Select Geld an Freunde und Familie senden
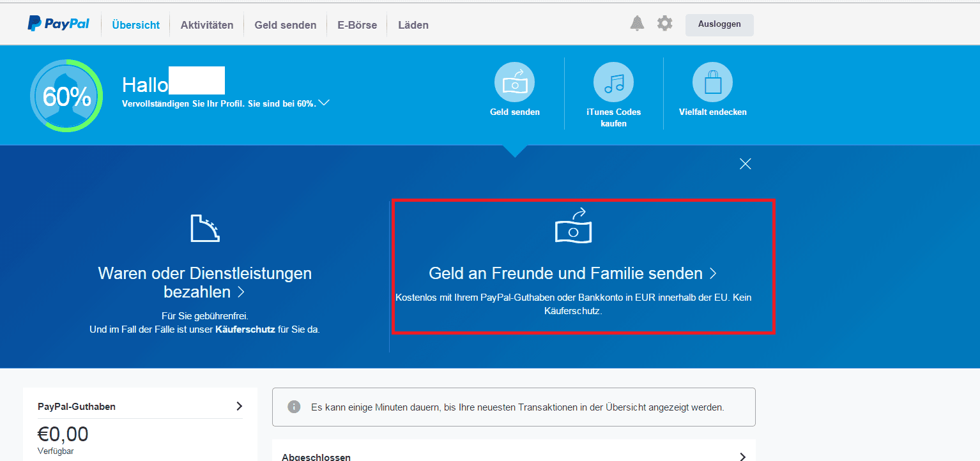Image resolution: width=980 pixels, height=461 pixels. [x=573, y=273]
